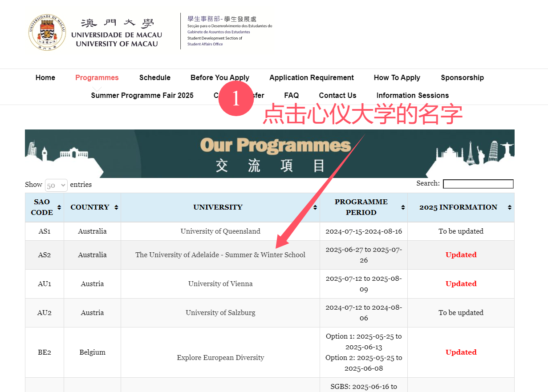Click the UNIVERSIDADE DE MACAU wordmark
The width and height of the screenshot is (548, 392).
pos(117,35)
